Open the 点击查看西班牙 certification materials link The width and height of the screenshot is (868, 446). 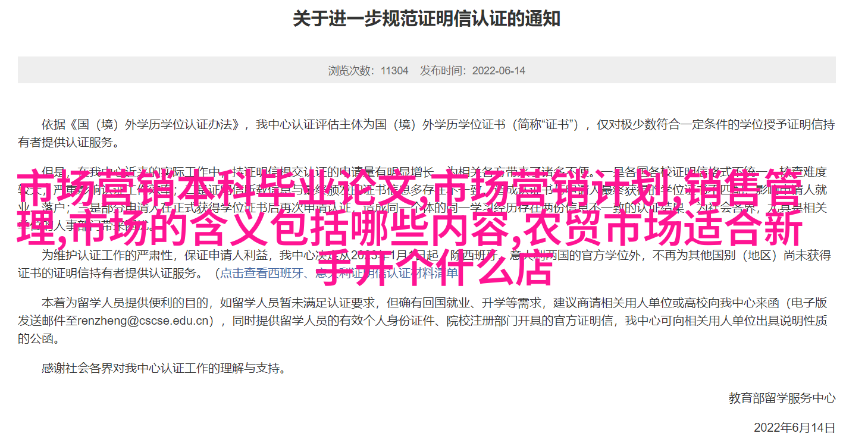[x=339, y=273]
